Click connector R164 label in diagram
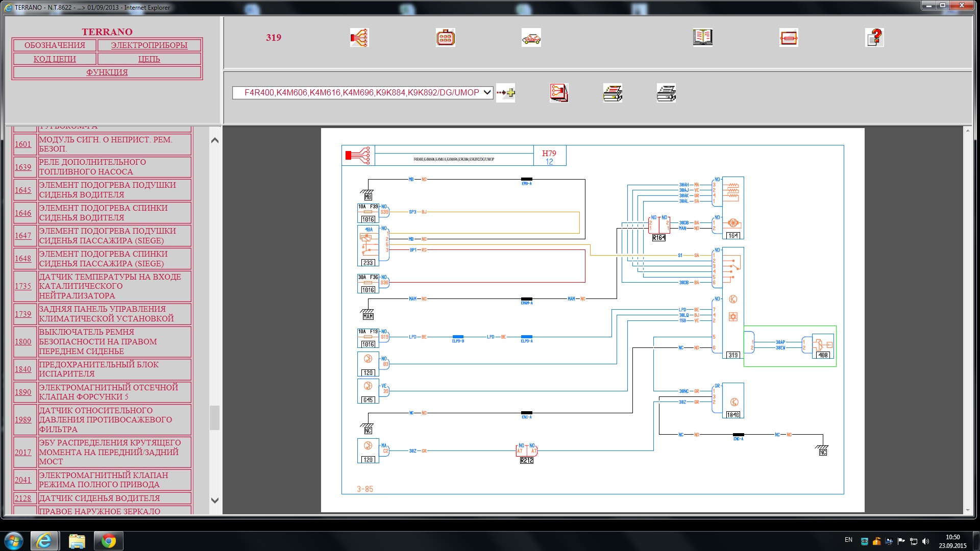Screen dimensions: 980x551 (x=659, y=238)
